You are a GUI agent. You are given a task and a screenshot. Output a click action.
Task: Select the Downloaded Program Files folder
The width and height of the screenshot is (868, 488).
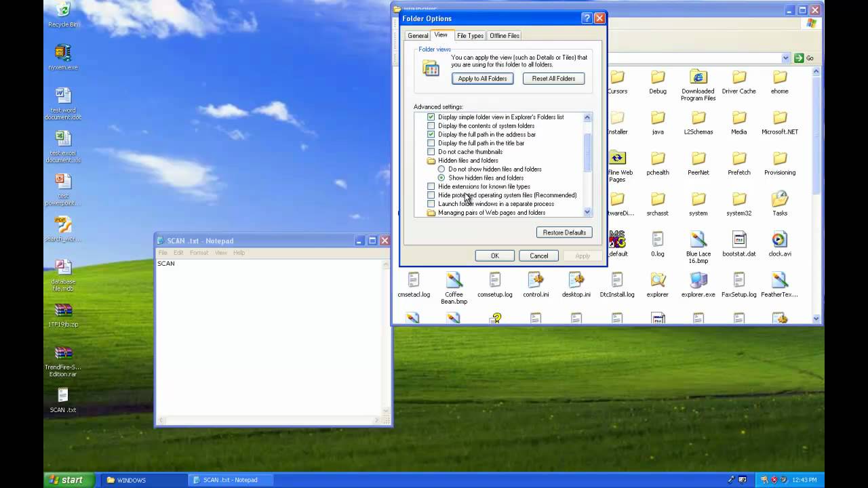point(698,85)
